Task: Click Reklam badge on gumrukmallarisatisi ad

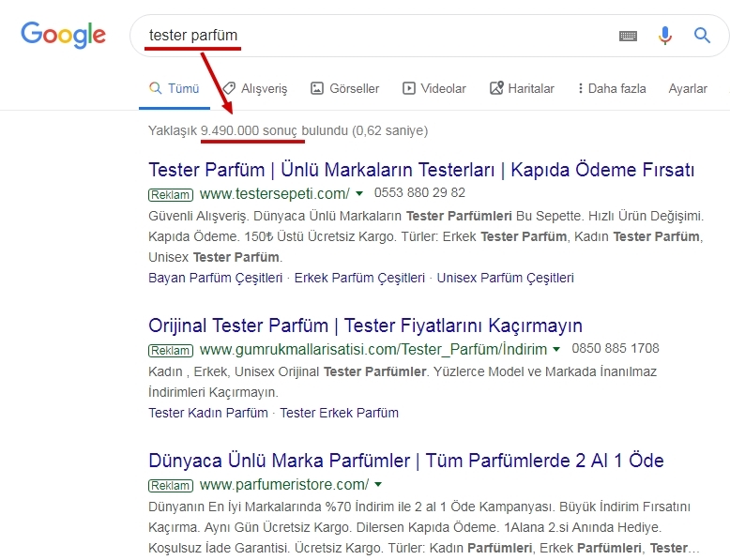Action: pos(171,350)
